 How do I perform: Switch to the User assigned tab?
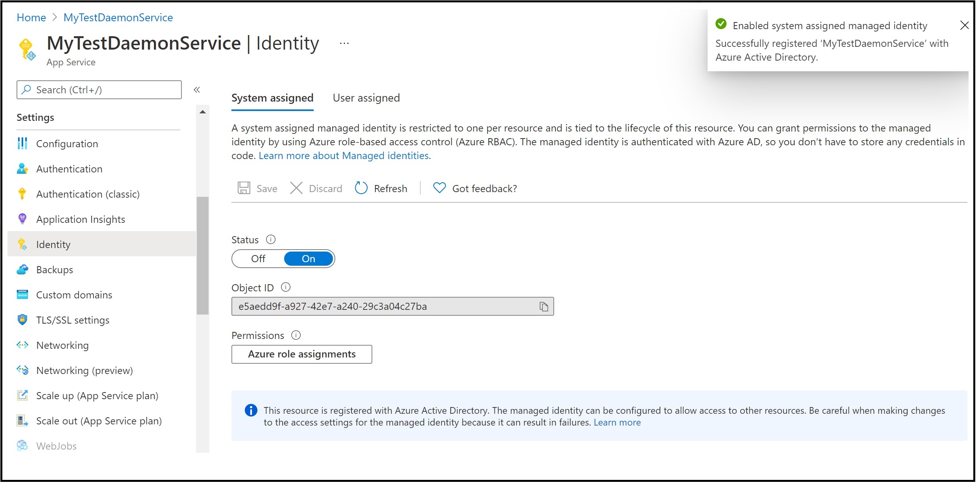pos(366,98)
